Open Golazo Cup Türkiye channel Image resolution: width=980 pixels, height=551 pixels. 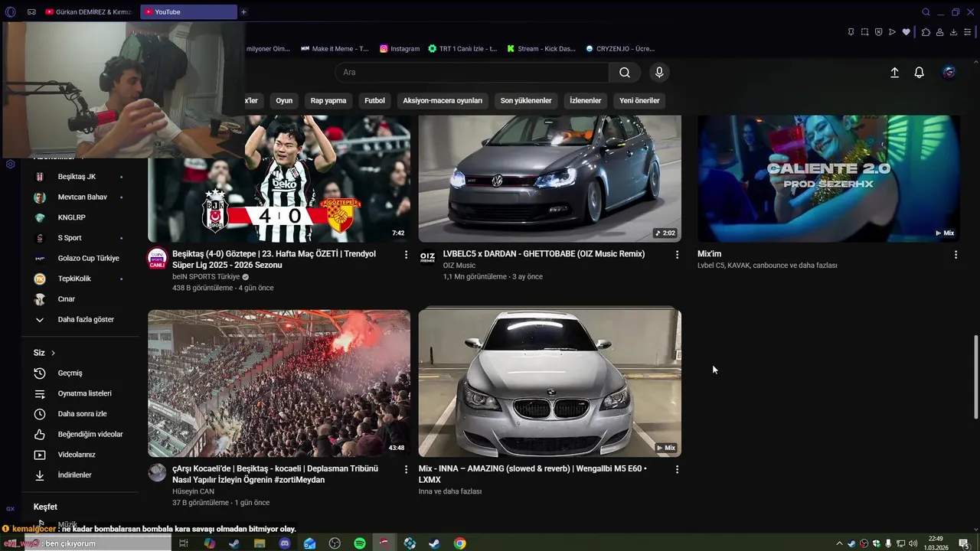[x=78, y=259]
